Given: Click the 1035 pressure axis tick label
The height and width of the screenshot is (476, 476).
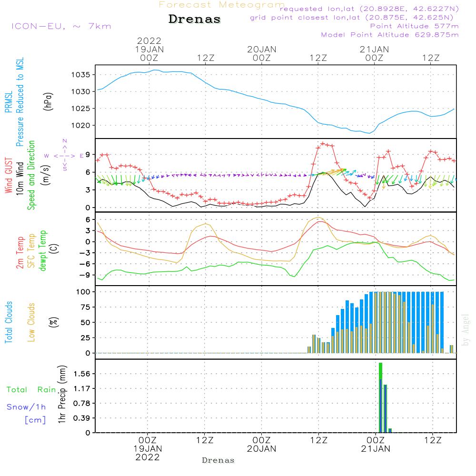Looking at the screenshot, I should click(x=82, y=75).
